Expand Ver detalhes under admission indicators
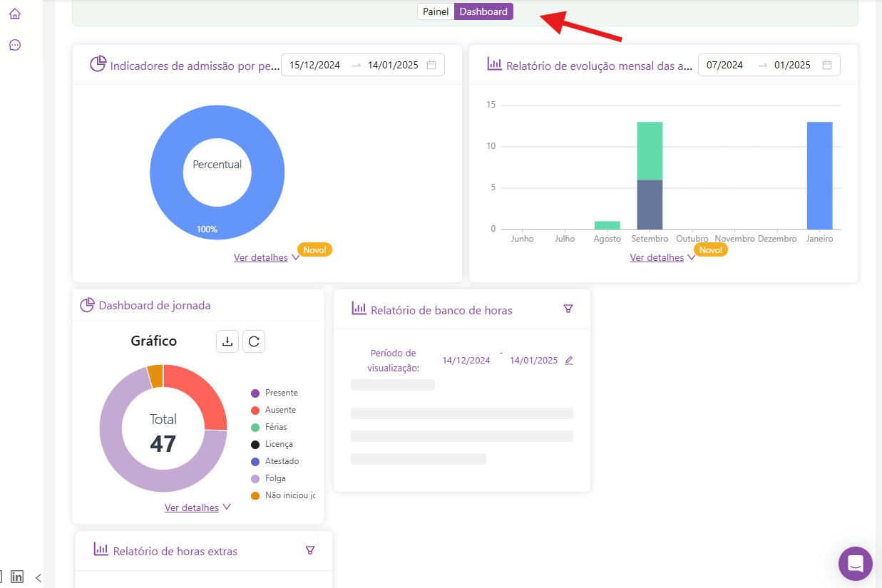882x588 pixels. (x=261, y=257)
